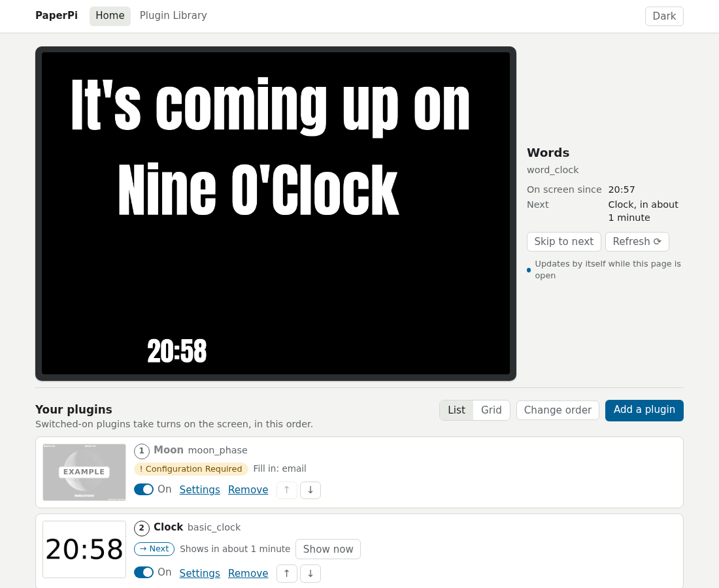719x588 pixels.
Task: Click the PaperPi brand name
Action: 56,16
